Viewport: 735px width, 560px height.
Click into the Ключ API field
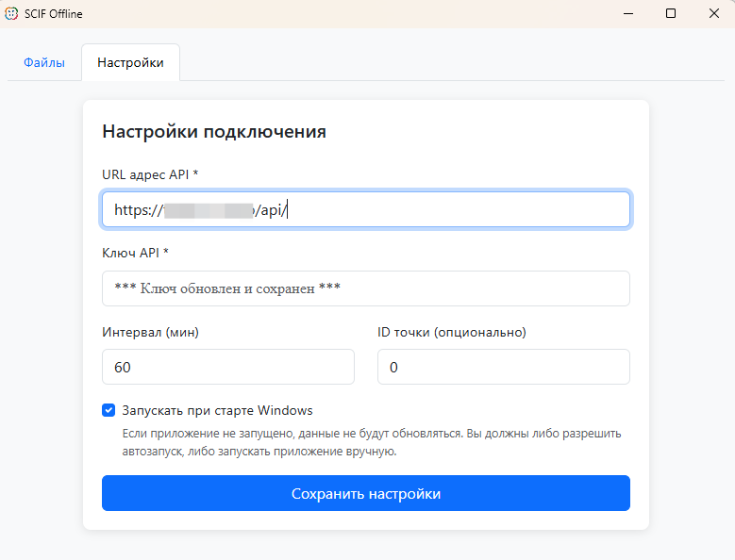[x=365, y=288]
